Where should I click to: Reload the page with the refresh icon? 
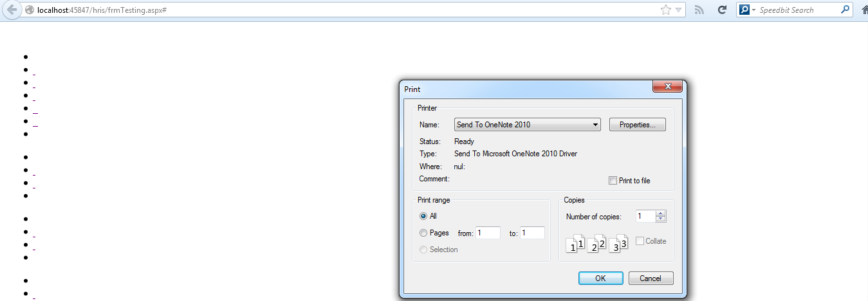[x=722, y=10]
